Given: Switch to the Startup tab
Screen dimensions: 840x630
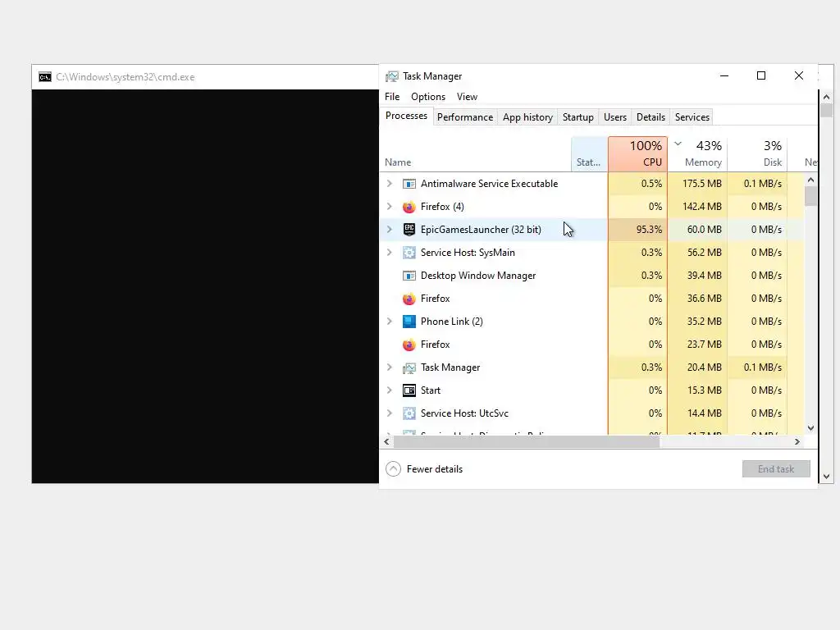Looking at the screenshot, I should 578,117.
